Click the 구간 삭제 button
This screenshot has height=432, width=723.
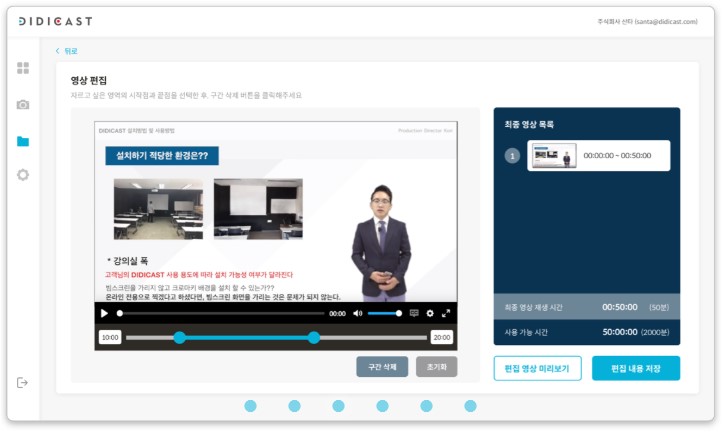point(382,367)
